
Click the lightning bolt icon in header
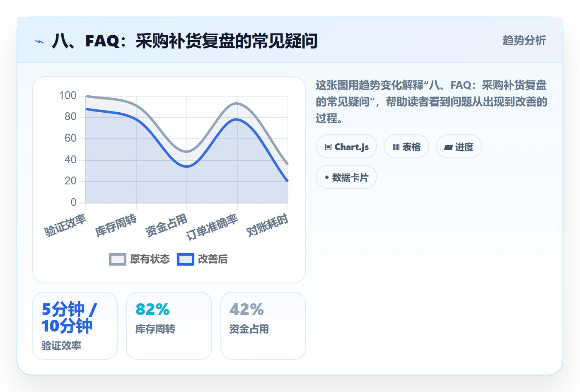point(39,41)
